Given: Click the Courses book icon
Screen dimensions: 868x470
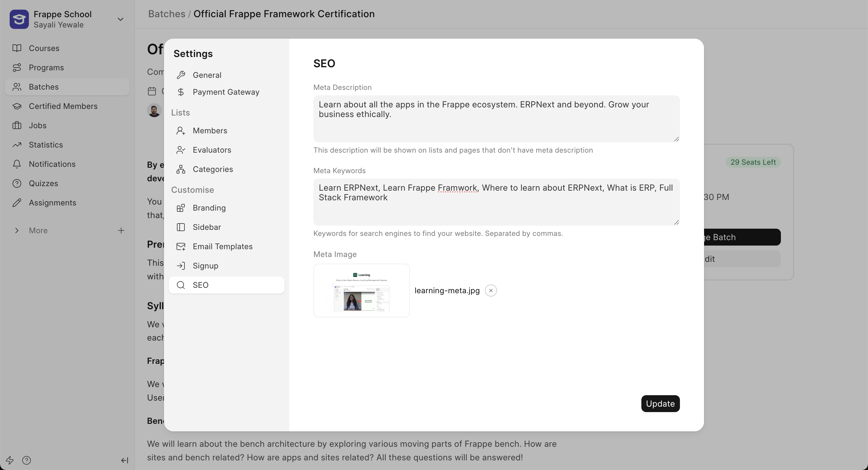Looking at the screenshot, I should pyautogui.click(x=17, y=48).
